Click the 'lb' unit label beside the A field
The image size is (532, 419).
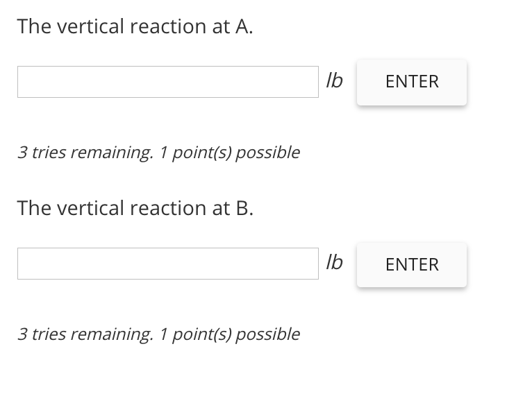pyautogui.click(x=334, y=81)
